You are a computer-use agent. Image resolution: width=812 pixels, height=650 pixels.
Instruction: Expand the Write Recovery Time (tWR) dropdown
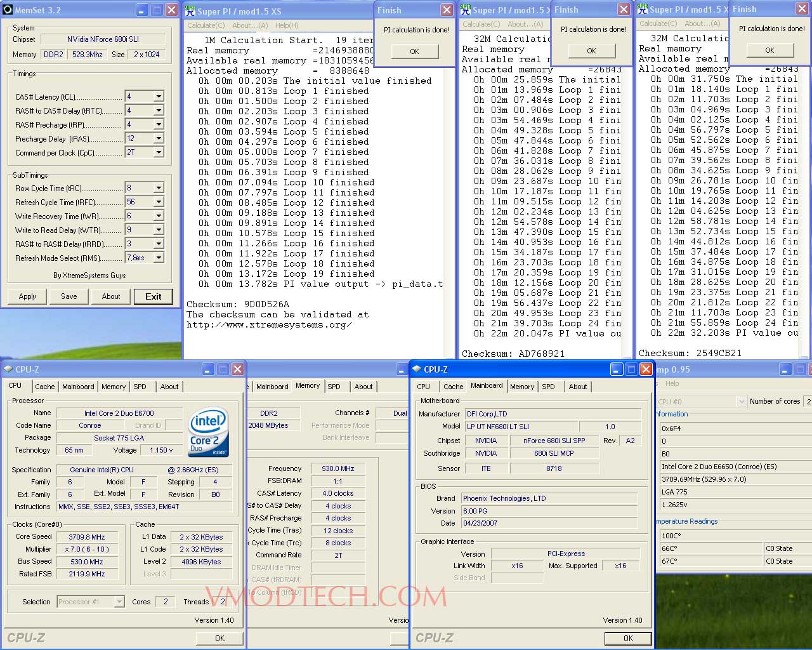point(159,216)
